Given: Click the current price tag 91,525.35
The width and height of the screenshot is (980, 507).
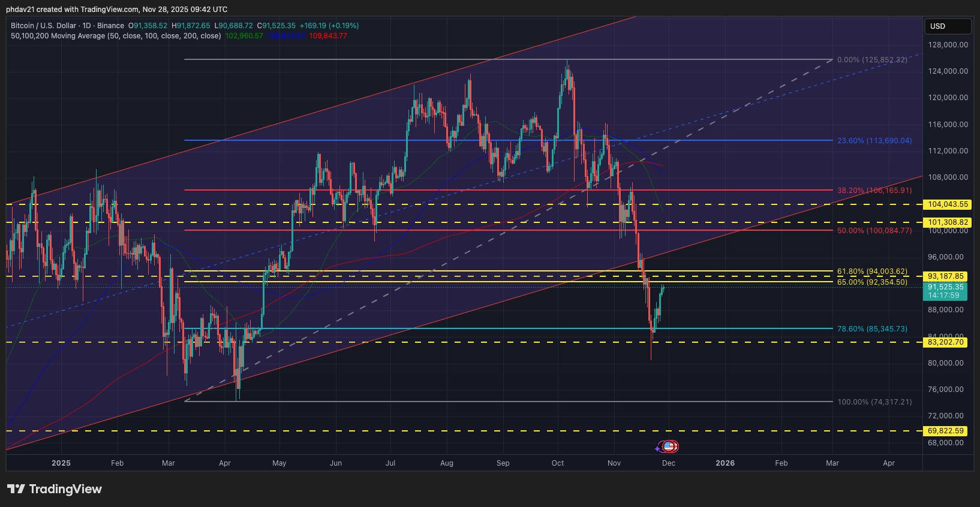Looking at the screenshot, I should pyautogui.click(x=945, y=287).
